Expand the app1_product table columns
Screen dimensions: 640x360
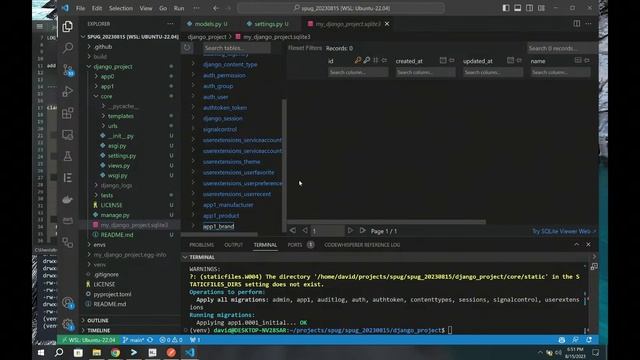pos(193,216)
